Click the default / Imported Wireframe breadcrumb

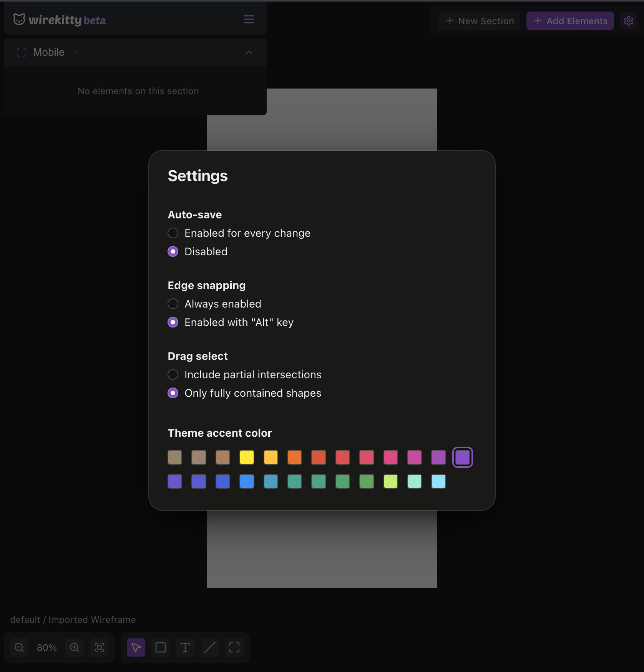click(73, 619)
